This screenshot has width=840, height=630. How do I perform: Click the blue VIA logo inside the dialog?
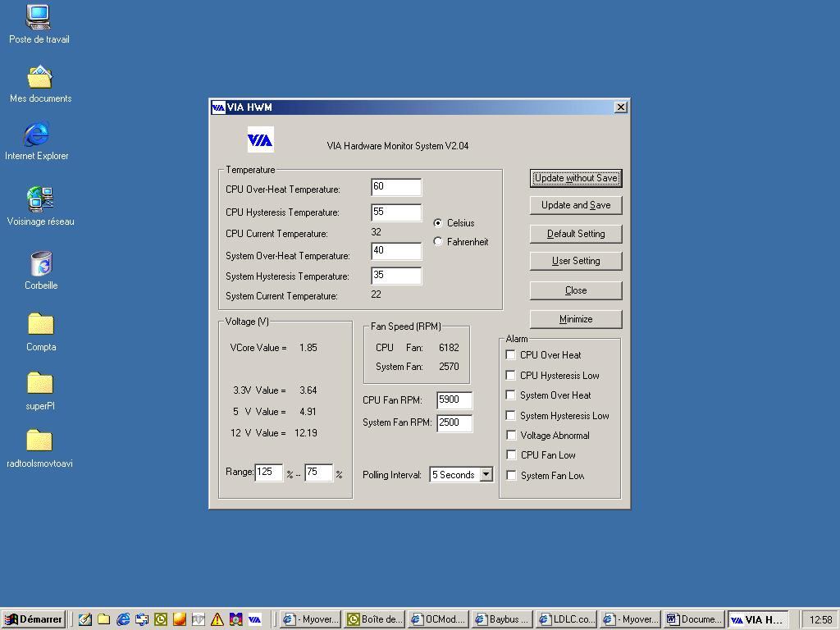pos(260,139)
